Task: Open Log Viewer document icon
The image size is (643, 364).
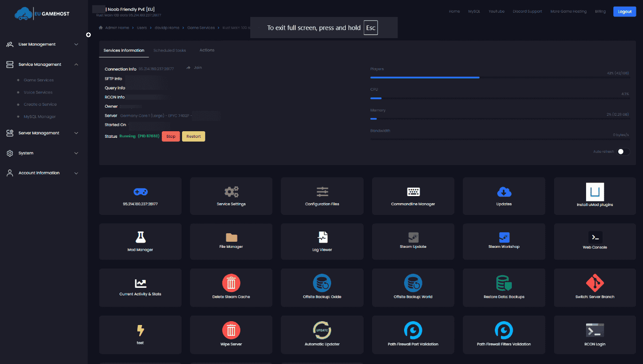Action: pyautogui.click(x=322, y=237)
